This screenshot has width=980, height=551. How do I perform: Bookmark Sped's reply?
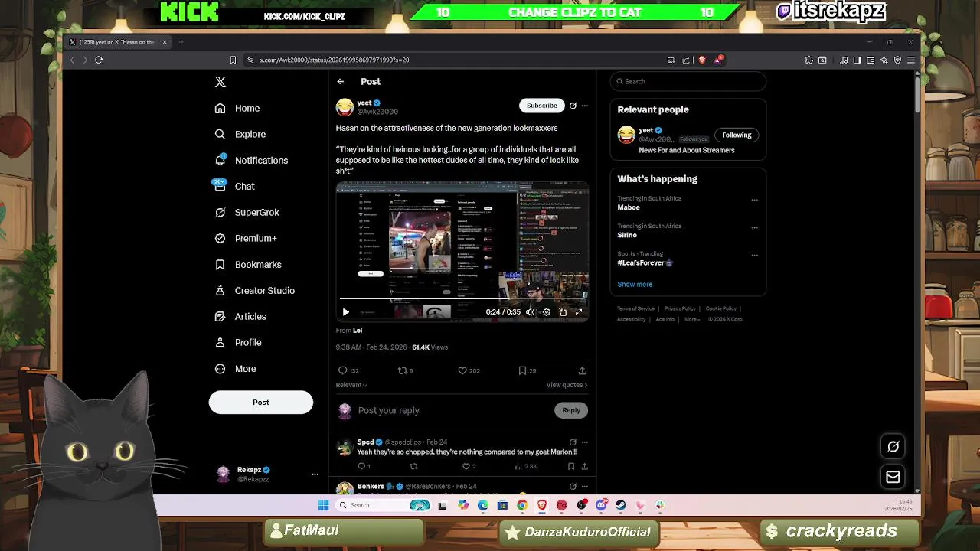click(571, 466)
